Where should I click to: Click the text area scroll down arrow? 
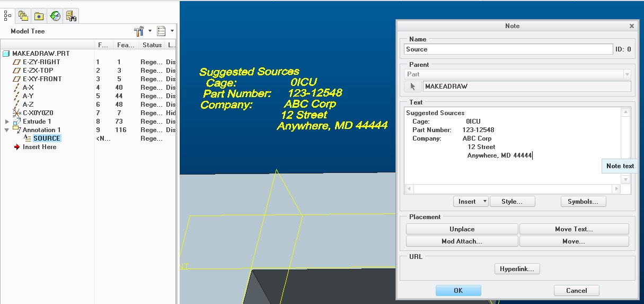625,179
